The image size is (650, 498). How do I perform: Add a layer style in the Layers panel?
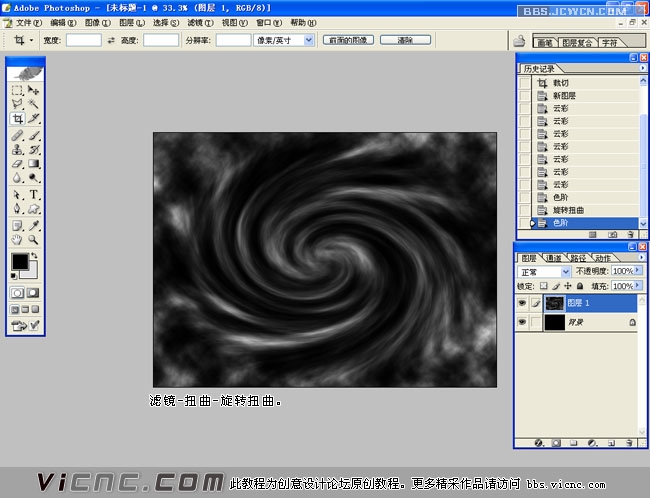538,443
